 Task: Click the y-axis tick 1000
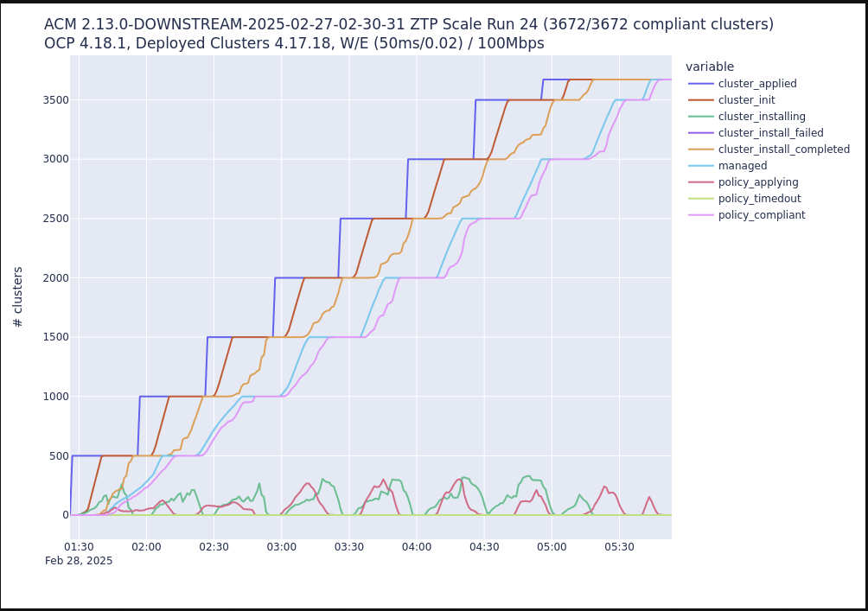(56, 397)
